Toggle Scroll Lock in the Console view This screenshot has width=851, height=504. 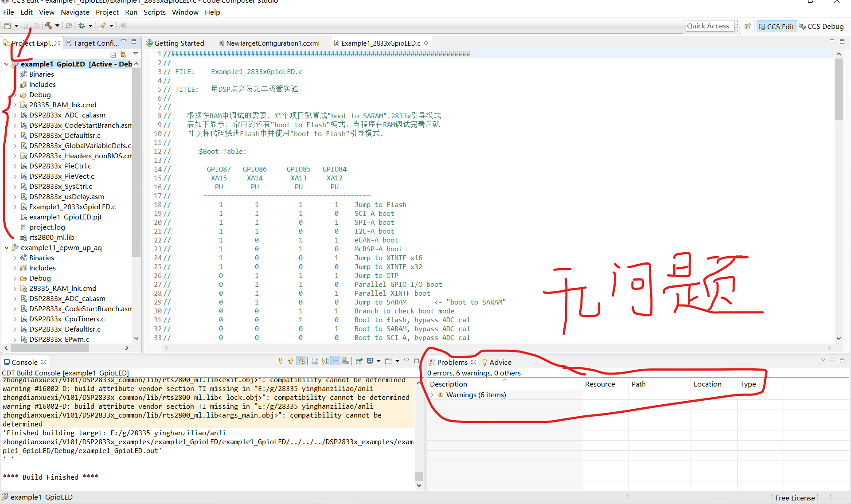pyautogui.click(x=325, y=361)
